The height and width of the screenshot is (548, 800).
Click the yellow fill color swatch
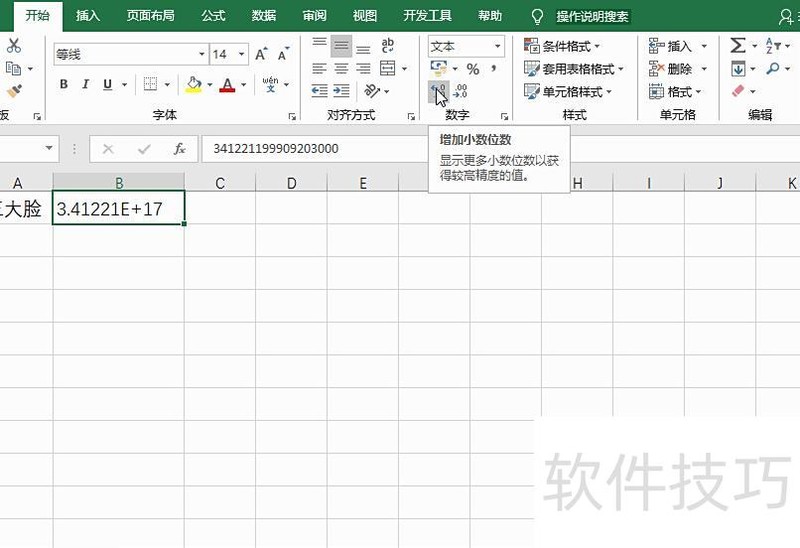click(x=194, y=85)
